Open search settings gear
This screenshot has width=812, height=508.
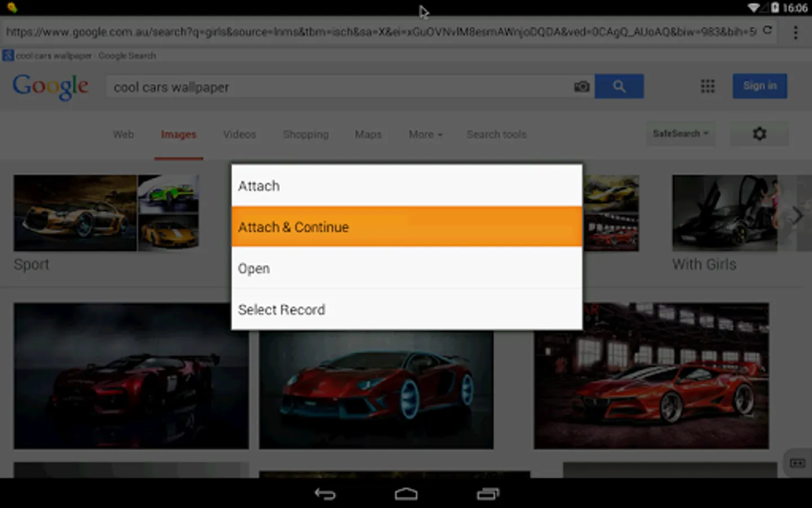[x=760, y=134]
